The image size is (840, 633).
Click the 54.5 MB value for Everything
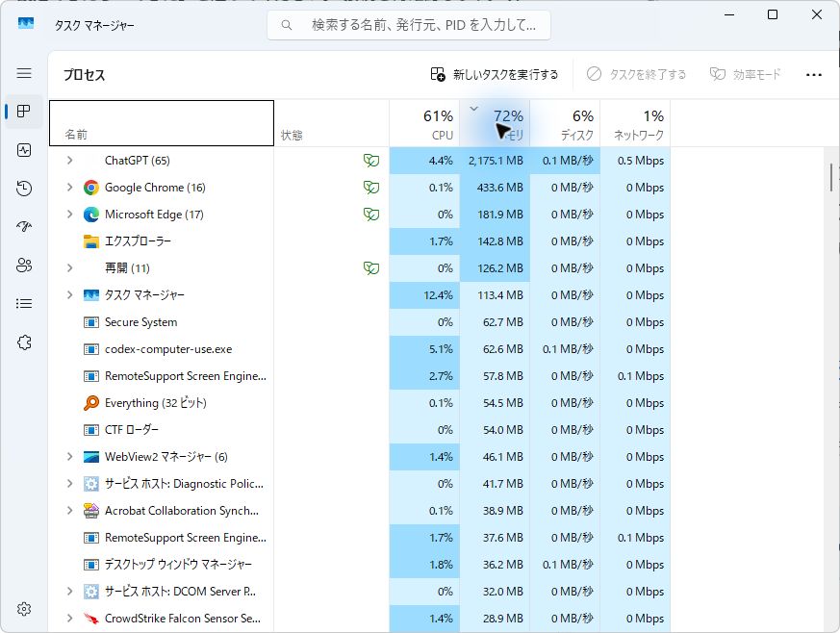(x=503, y=403)
